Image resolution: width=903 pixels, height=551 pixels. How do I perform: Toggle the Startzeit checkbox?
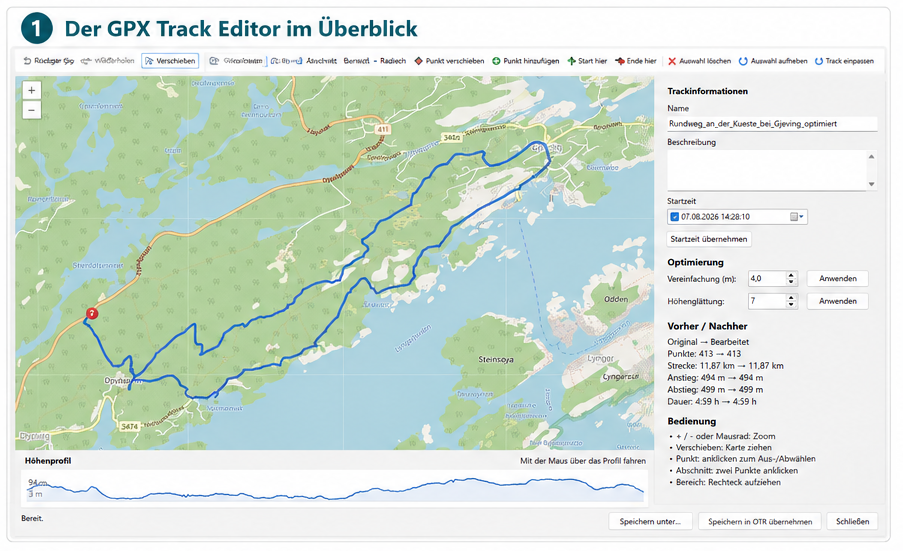[x=674, y=217]
